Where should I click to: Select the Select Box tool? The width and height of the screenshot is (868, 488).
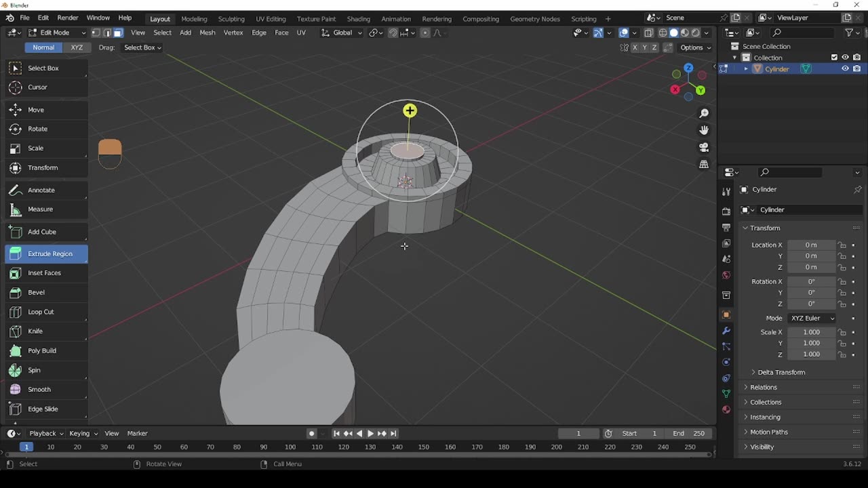coord(46,68)
